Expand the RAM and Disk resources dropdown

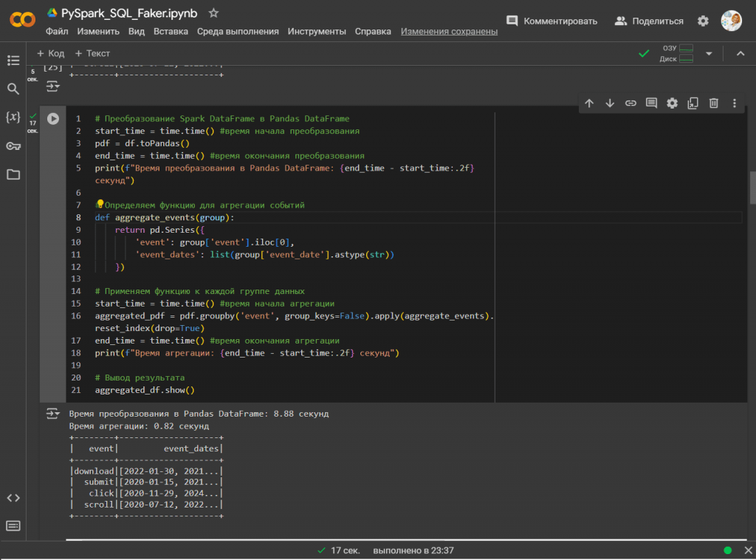click(x=708, y=52)
